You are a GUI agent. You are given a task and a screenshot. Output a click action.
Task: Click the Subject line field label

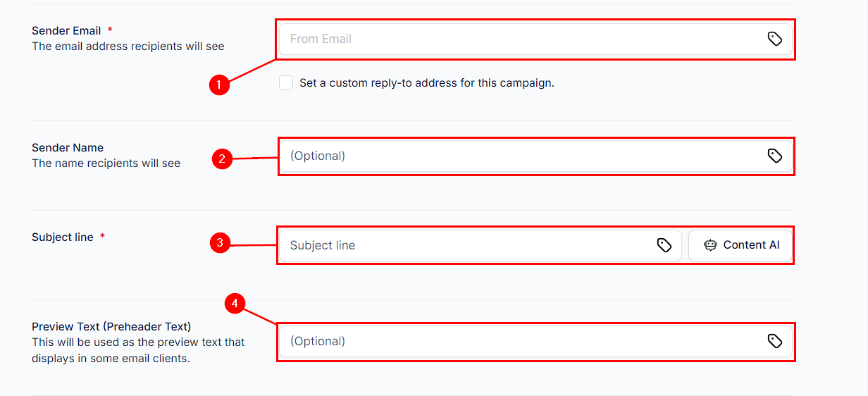[x=63, y=237]
